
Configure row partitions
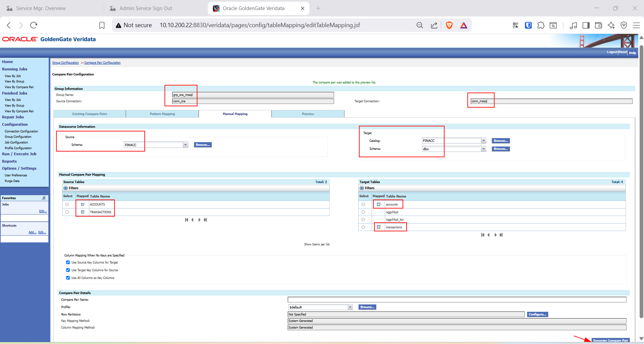[538, 314]
